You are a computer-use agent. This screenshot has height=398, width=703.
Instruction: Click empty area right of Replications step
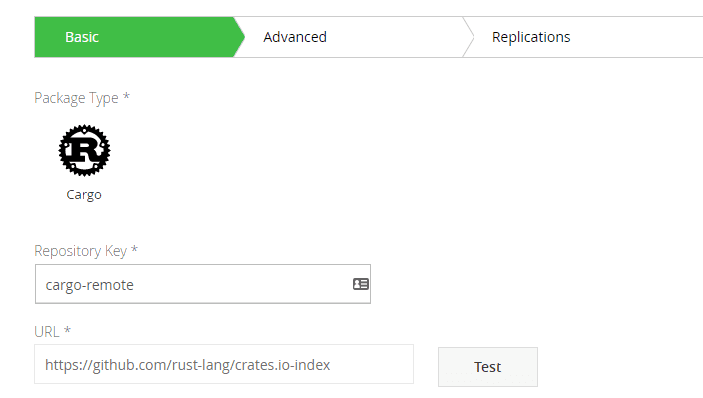click(637, 37)
